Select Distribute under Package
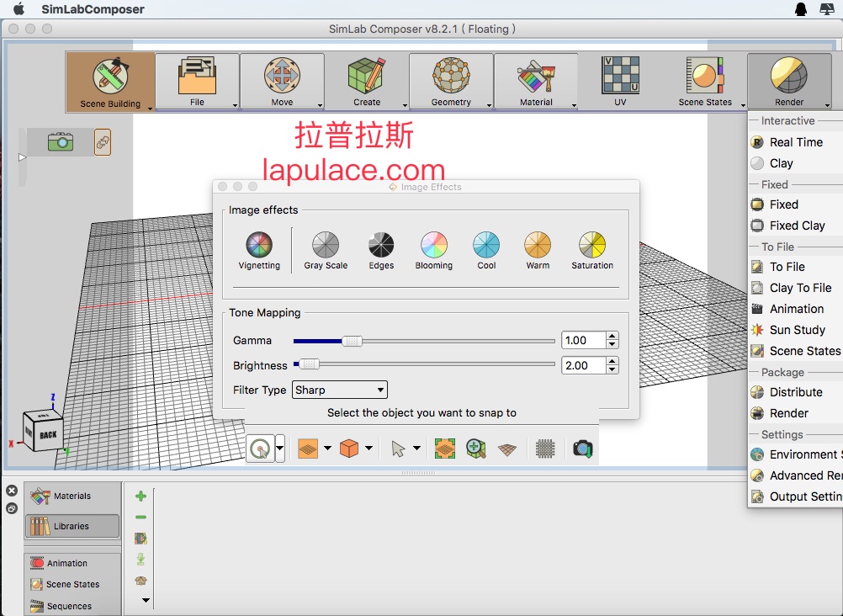This screenshot has width=843, height=616. click(796, 392)
